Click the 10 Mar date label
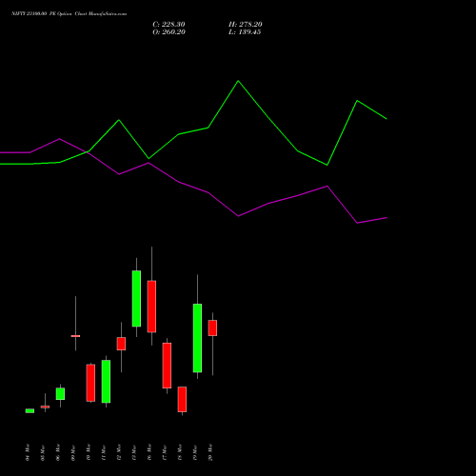 point(89,452)
